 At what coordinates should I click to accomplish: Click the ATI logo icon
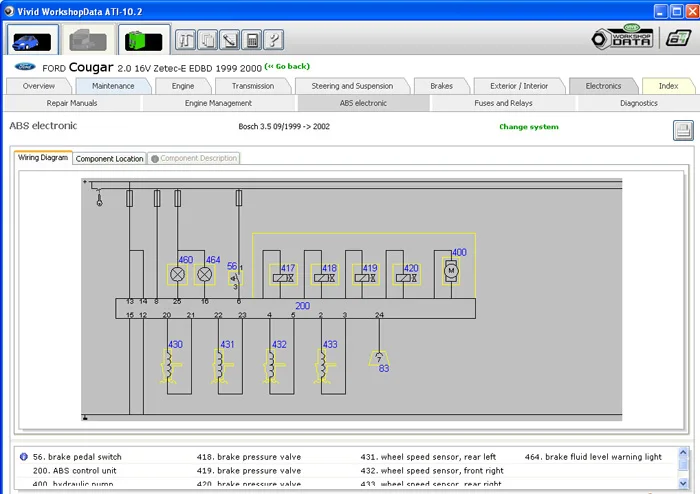(x=678, y=38)
